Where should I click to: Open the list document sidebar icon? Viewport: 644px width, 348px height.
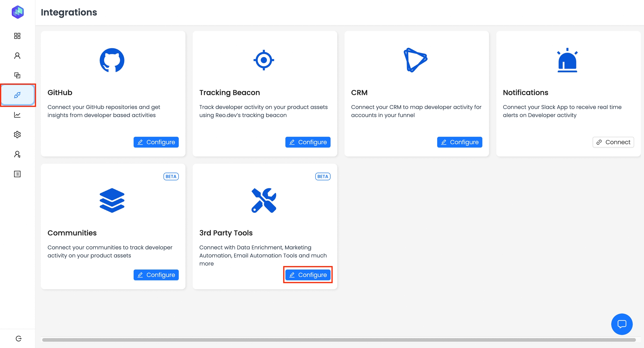pos(17,174)
